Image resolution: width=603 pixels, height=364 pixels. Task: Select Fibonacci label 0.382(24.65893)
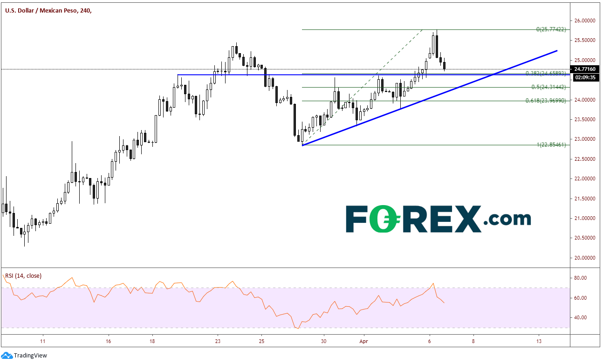tap(546, 74)
